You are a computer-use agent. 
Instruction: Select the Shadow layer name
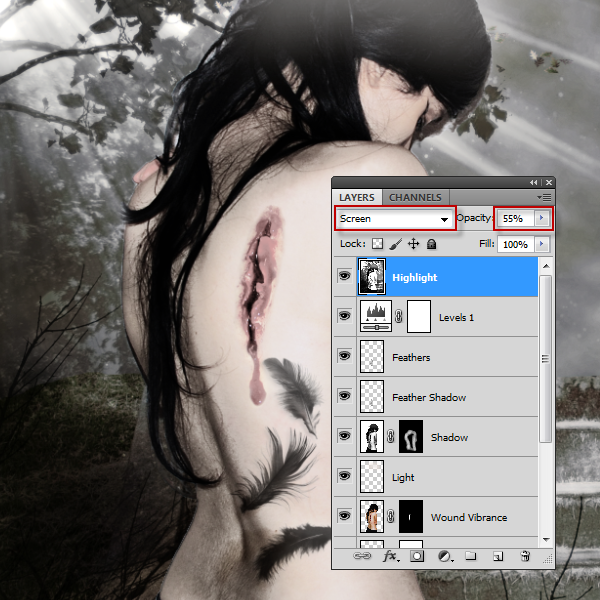click(449, 437)
